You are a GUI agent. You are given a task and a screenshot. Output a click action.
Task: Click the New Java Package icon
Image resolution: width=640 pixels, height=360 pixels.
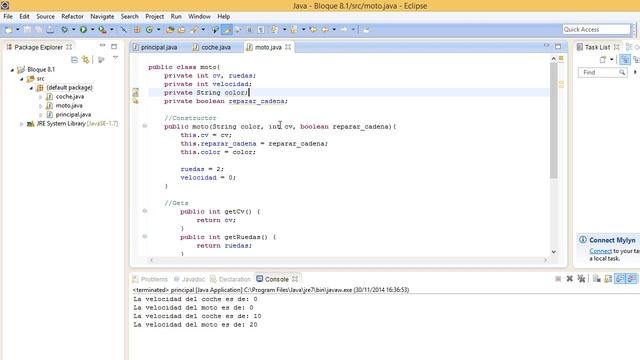137,30
